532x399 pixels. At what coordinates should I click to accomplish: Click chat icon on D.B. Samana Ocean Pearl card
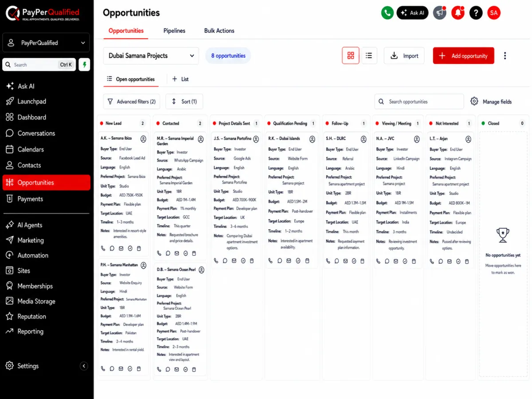[x=168, y=369]
